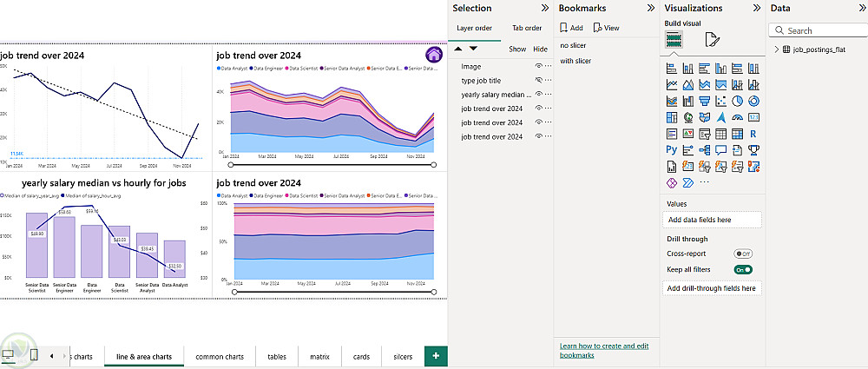Toggle visibility of the Image layer

coord(538,66)
